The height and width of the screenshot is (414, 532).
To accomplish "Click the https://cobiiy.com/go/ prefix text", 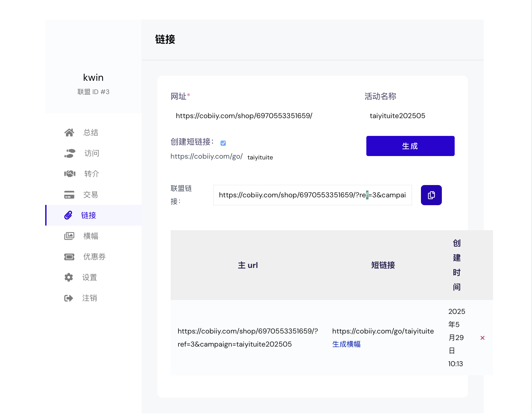I will (206, 156).
